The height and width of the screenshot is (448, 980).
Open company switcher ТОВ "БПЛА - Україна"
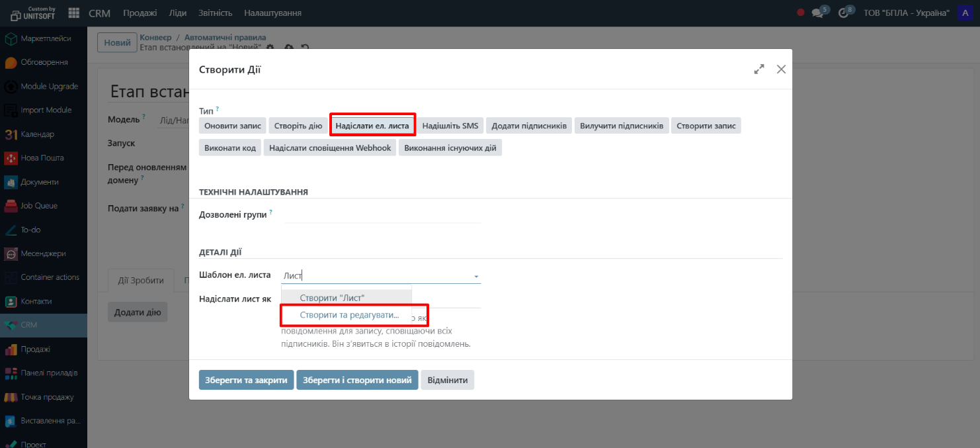pyautogui.click(x=906, y=13)
